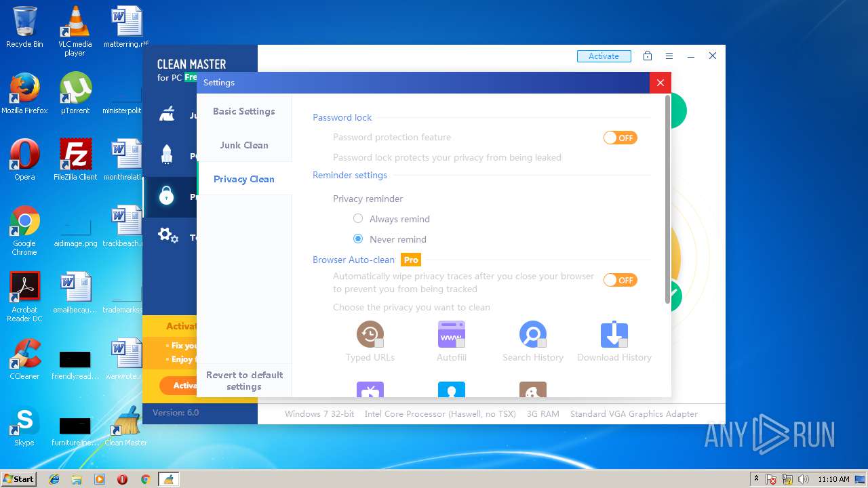Open Skype desktop icon
Viewport: 868px width, 488px height.
(24, 425)
